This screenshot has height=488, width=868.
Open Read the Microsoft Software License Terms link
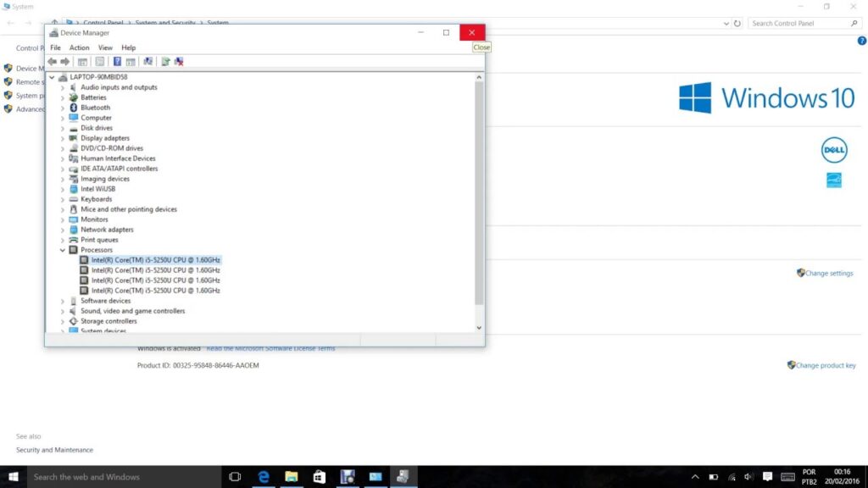pyautogui.click(x=270, y=348)
